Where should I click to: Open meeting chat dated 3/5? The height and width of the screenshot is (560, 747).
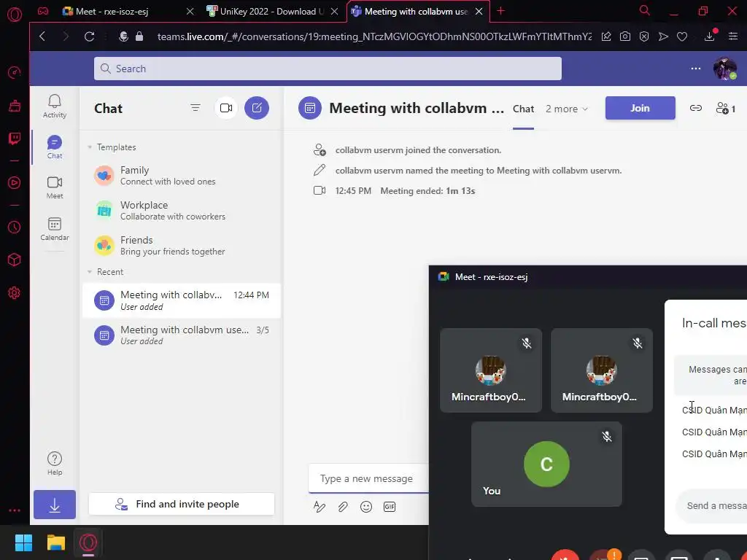coord(181,335)
